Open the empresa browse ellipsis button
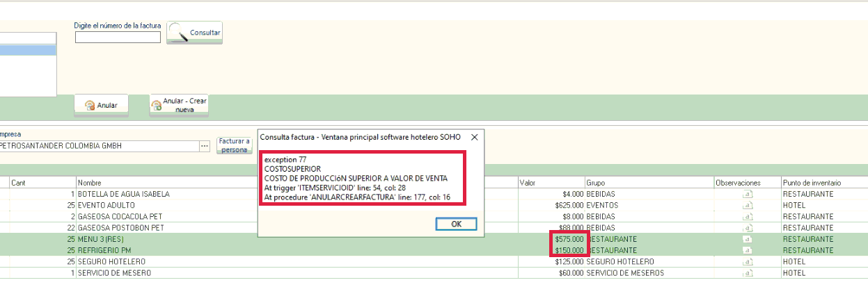Image resolution: width=868 pixels, height=303 pixels. click(205, 146)
